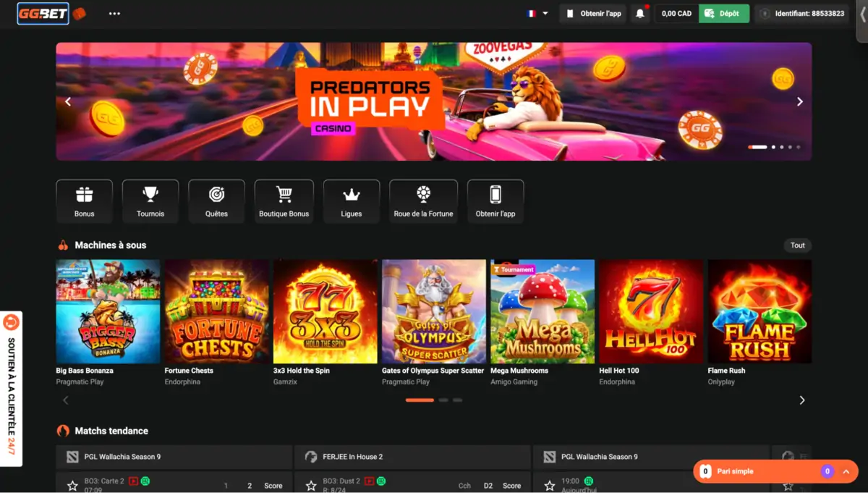
Task: Go to next banner slide arrow
Action: 799,101
